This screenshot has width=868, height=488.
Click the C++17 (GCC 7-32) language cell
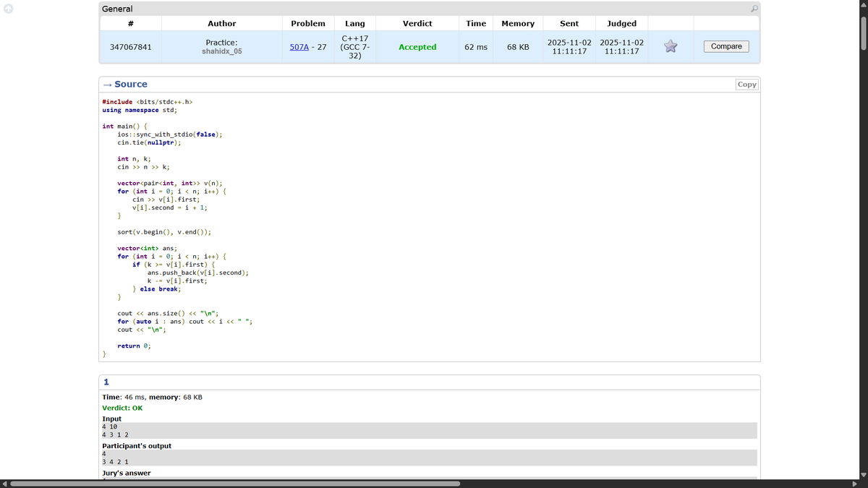[355, 47]
